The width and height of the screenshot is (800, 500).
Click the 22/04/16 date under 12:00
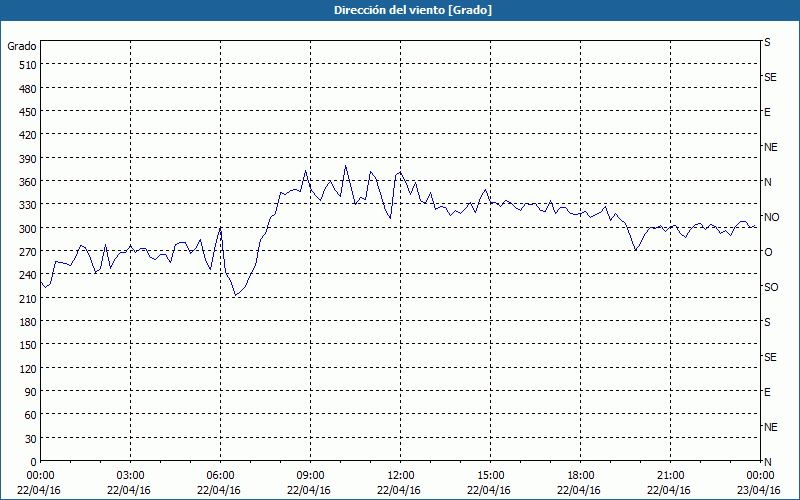click(399, 490)
